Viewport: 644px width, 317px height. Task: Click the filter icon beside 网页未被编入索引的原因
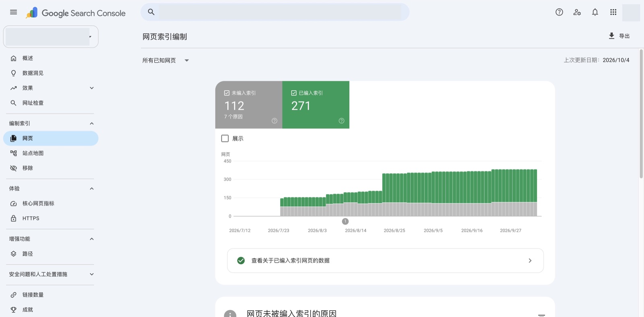click(x=541, y=315)
